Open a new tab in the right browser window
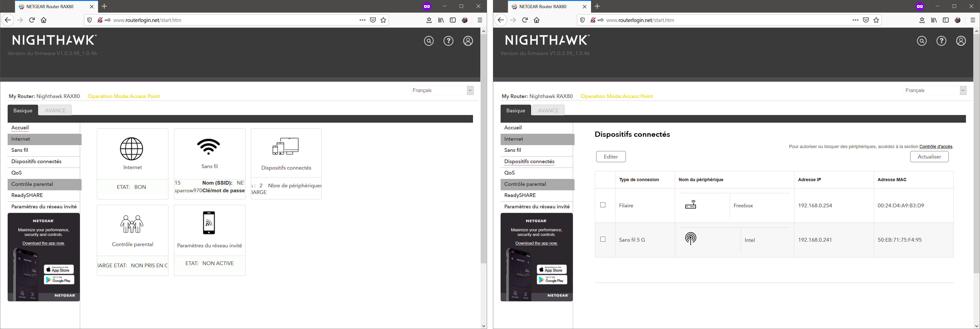The image size is (980, 329). pyautogui.click(x=597, y=6)
